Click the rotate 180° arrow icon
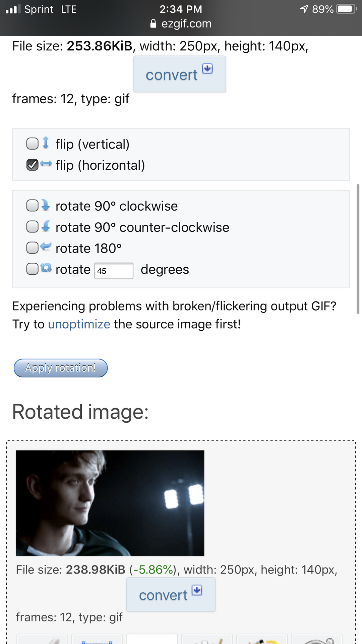 pyautogui.click(x=46, y=247)
